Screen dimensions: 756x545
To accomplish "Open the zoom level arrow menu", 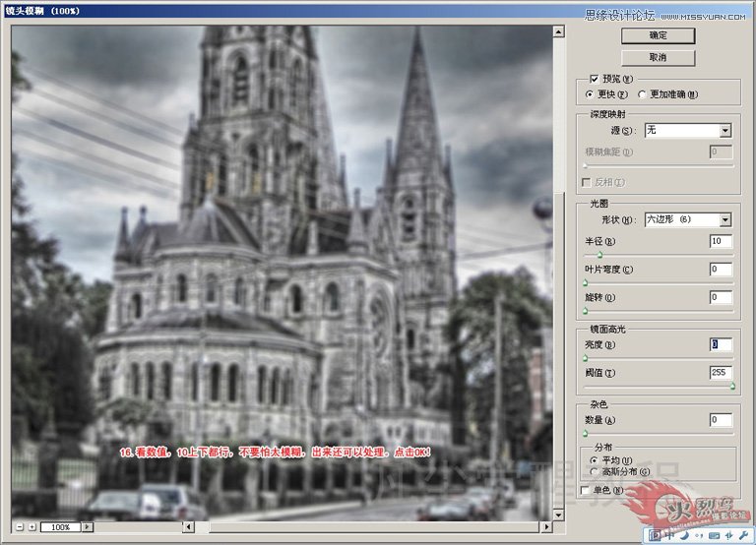I will 88,527.
